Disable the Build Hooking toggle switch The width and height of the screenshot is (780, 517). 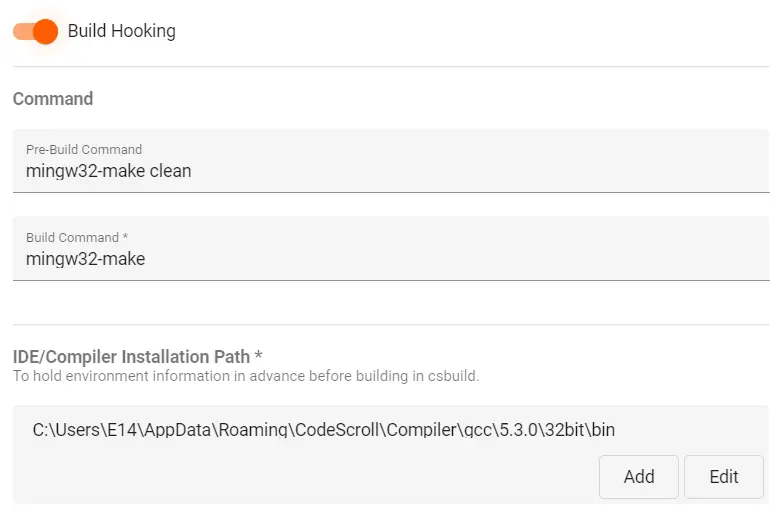coord(35,31)
